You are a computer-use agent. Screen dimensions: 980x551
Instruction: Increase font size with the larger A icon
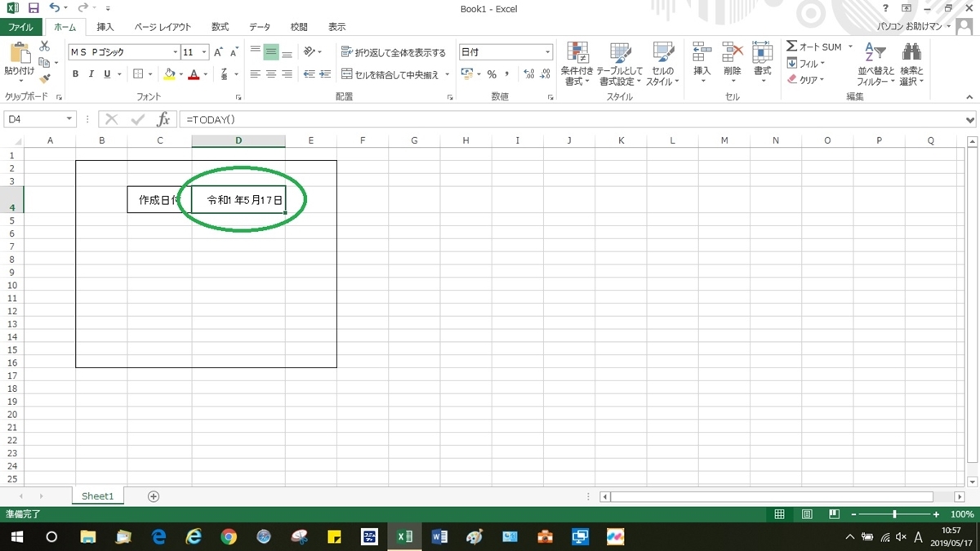point(218,52)
